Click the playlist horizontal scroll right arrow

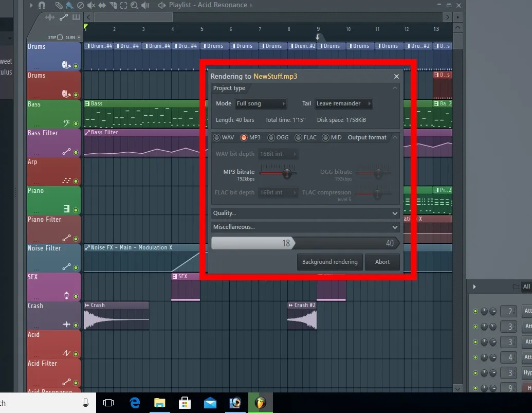point(448,17)
